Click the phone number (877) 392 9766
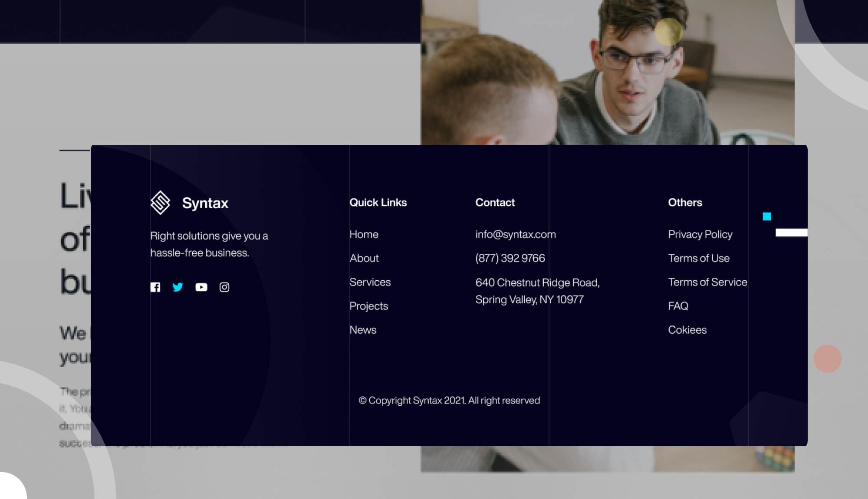 510,258
